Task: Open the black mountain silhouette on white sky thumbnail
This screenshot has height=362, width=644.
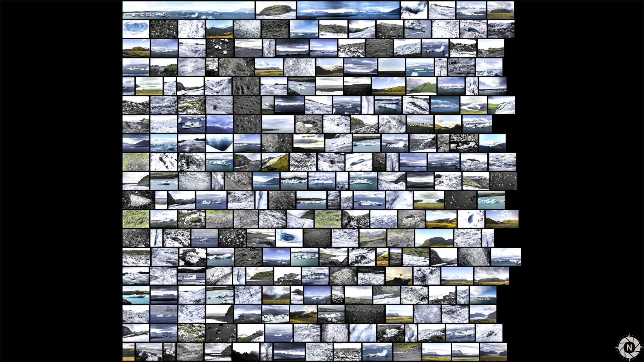Action: (x=246, y=352)
